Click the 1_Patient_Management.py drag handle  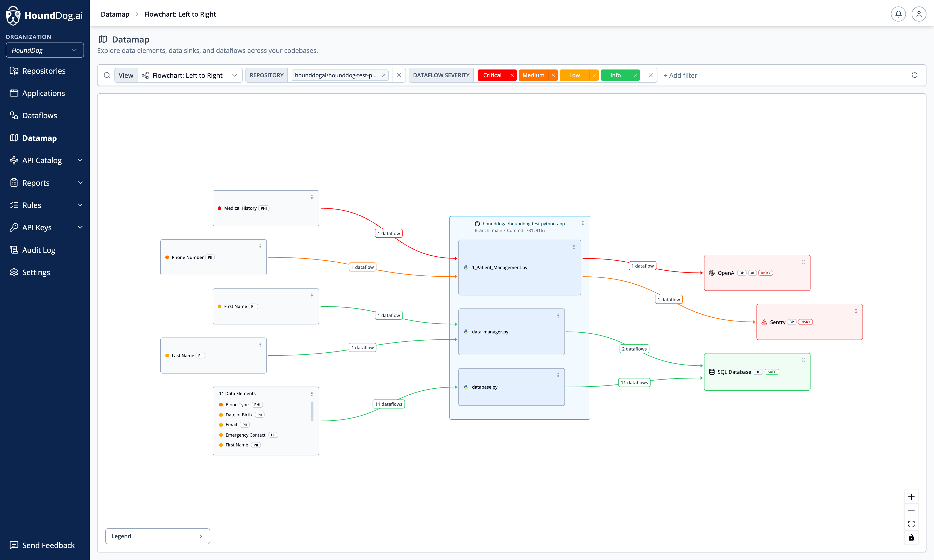tap(574, 247)
